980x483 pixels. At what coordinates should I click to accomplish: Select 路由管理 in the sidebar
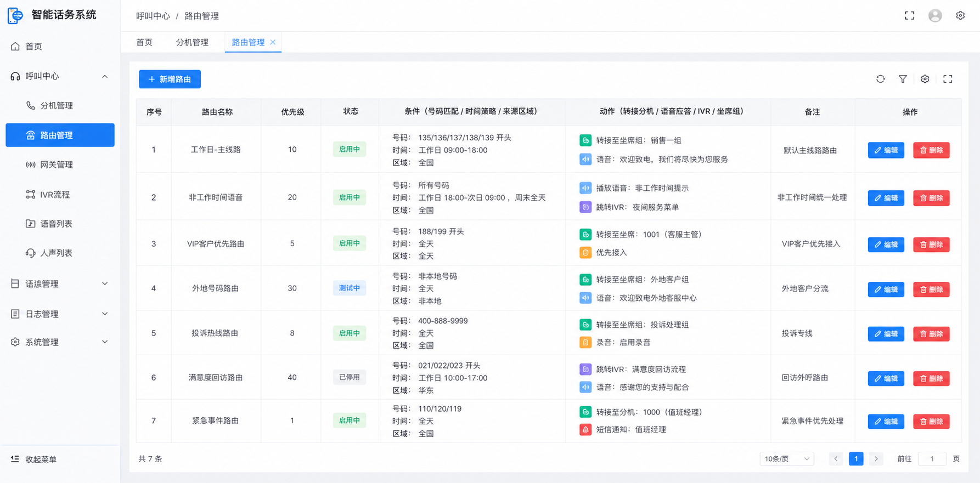pos(60,135)
